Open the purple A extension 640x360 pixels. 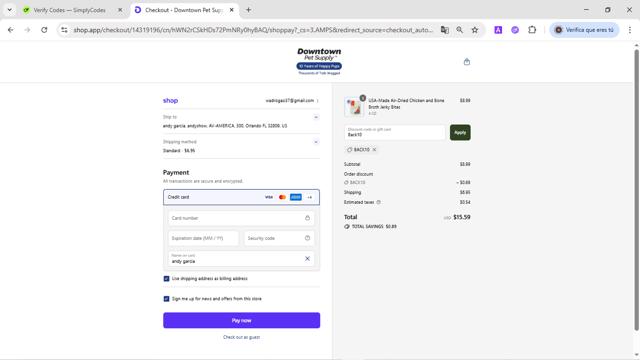498,30
